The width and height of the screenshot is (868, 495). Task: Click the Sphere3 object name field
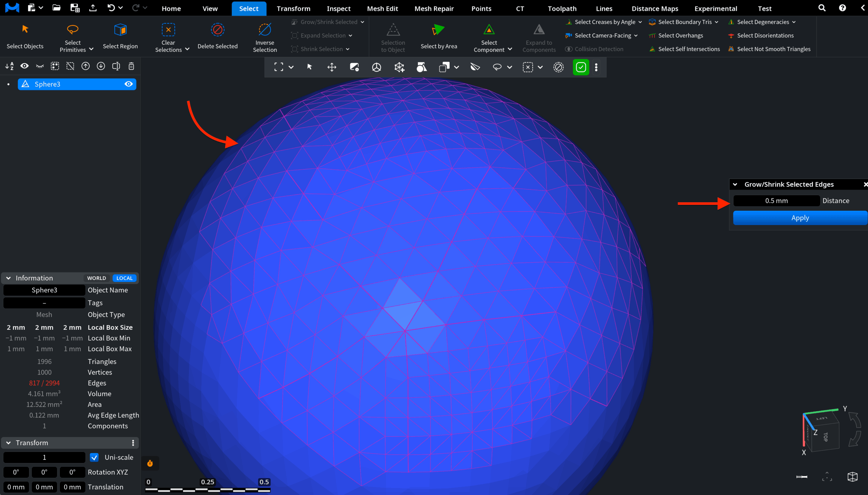pyautogui.click(x=44, y=290)
